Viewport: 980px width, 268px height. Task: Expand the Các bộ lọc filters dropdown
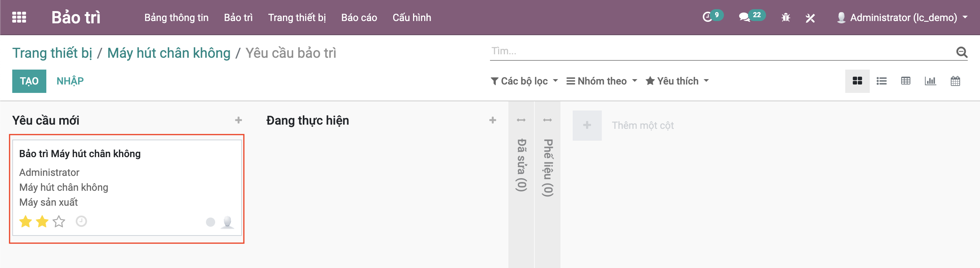point(524,81)
